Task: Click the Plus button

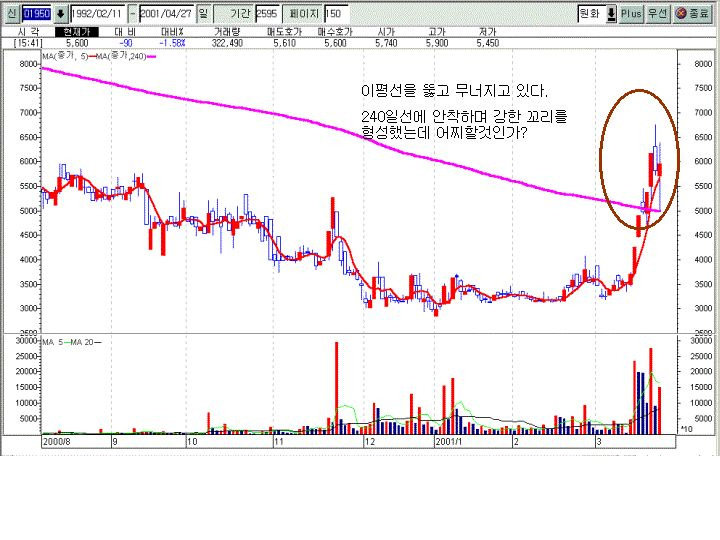Action: pos(631,14)
